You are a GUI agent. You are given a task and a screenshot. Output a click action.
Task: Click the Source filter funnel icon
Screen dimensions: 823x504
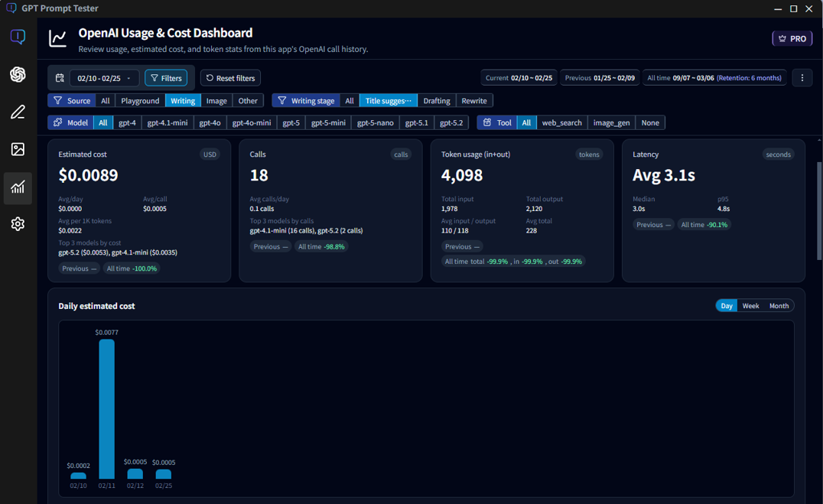tap(59, 100)
